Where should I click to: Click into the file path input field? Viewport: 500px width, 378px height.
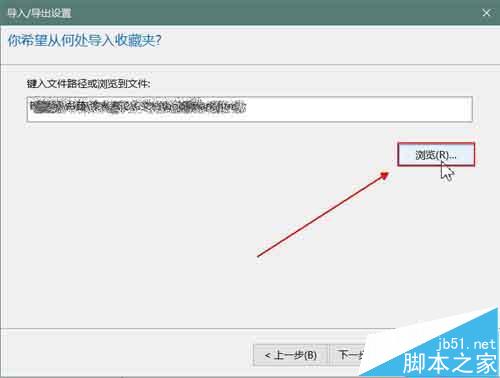click(x=250, y=109)
